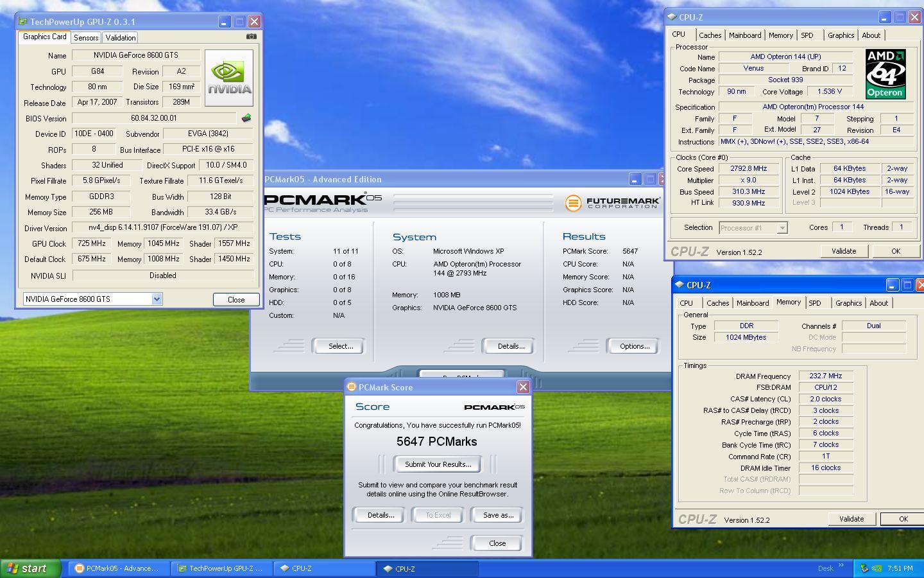The height and width of the screenshot is (578, 924).
Task: Expand the Desk toolbar chevron in taskbar
Action: pos(841,566)
